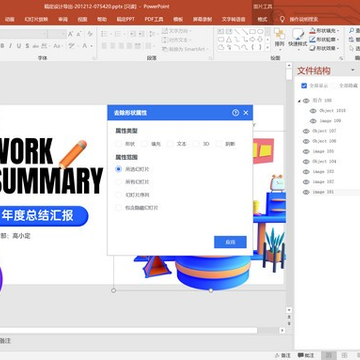The height and width of the screenshot is (360, 360).
Task: Open the PDF工具 ribbon tab
Action: tap(154, 19)
